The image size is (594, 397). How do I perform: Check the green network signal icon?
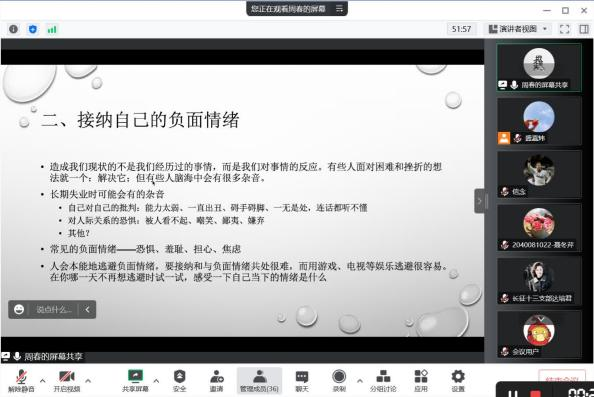[x=52, y=29]
